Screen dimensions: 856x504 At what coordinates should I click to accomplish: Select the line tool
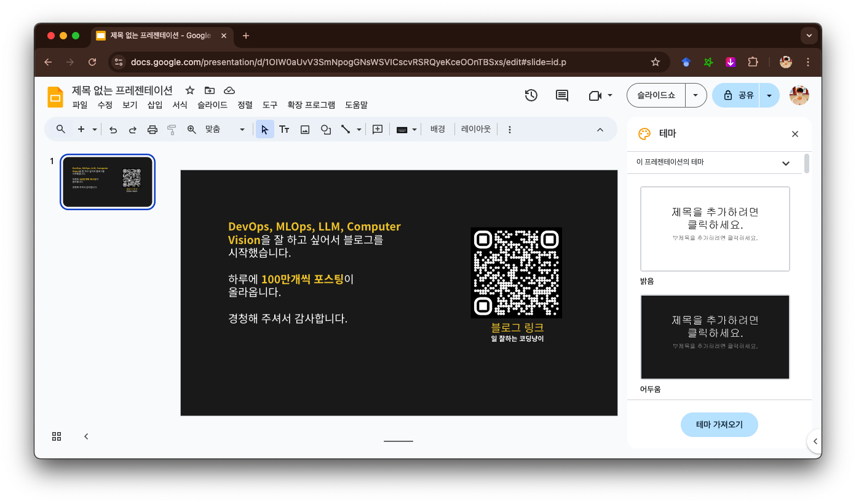coord(346,129)
